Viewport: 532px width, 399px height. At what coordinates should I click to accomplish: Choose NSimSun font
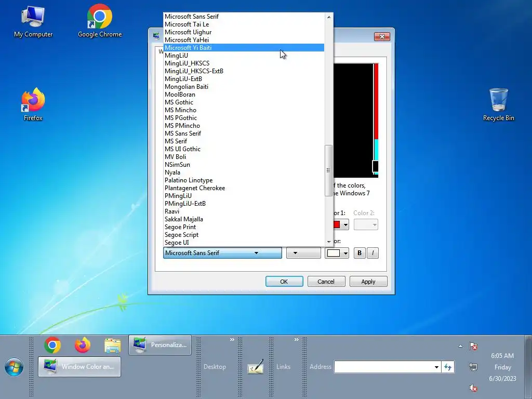click(x=244, y=165)
